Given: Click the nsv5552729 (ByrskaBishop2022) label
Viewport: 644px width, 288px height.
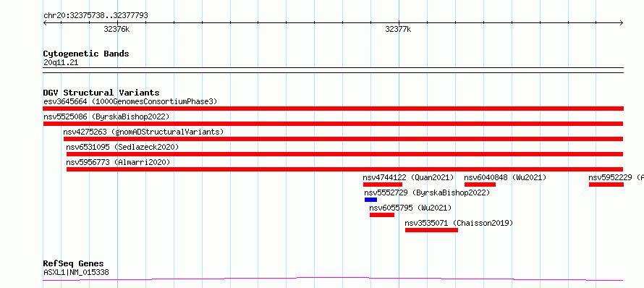Looking at the screenshot, I should [x=427, y=192].
